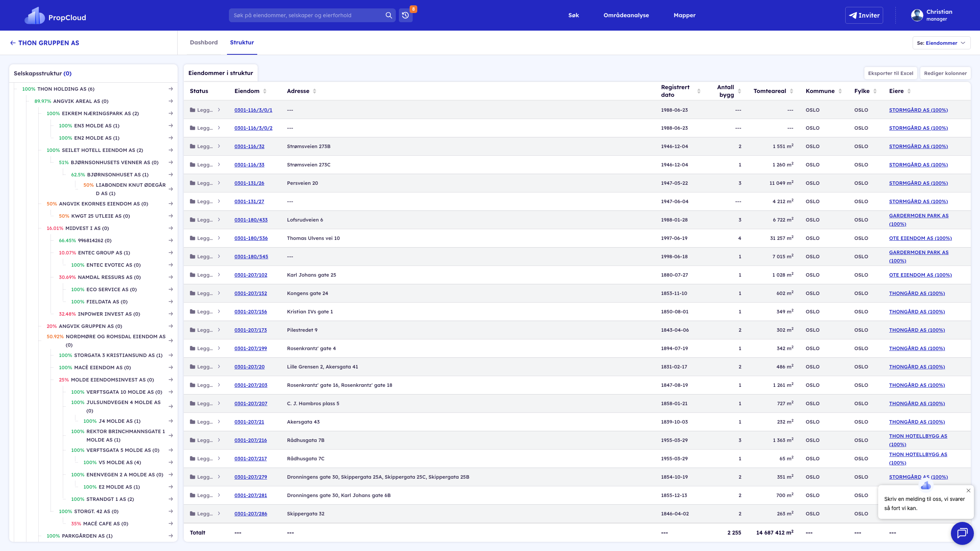Click the PropCloud logo
980x551 pixels.
tap(56, 16)
